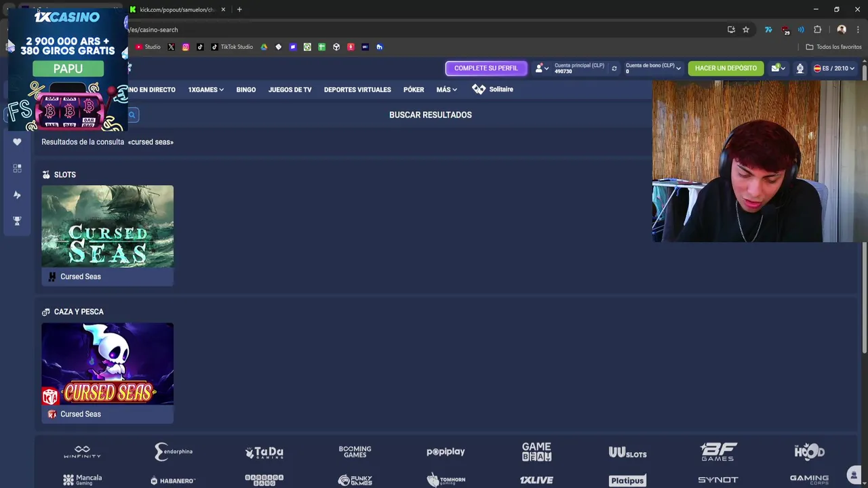Open the messages envelope dropdown

[x=777, y=68]
